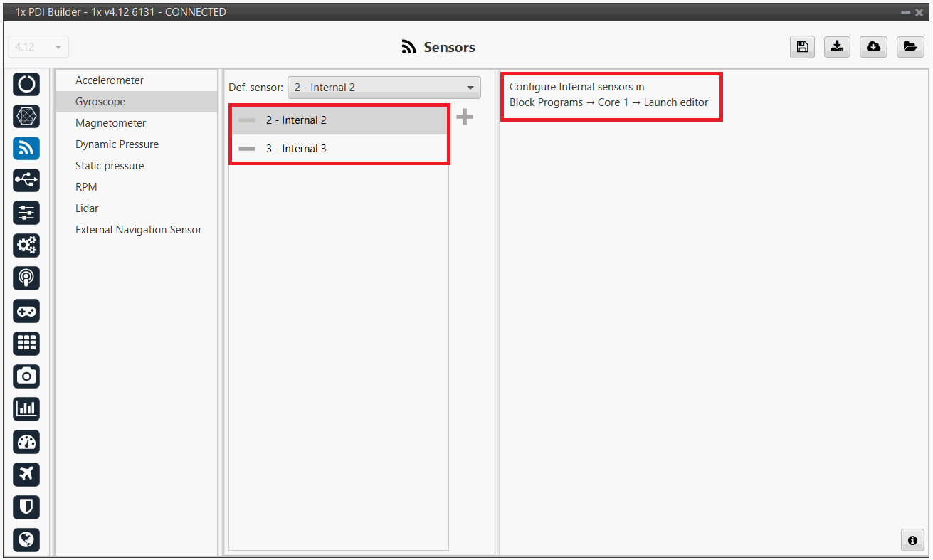Click the cloud download toolbar icon
The height and width of the screenshot is (560, 933).
[x=873, y=47]
